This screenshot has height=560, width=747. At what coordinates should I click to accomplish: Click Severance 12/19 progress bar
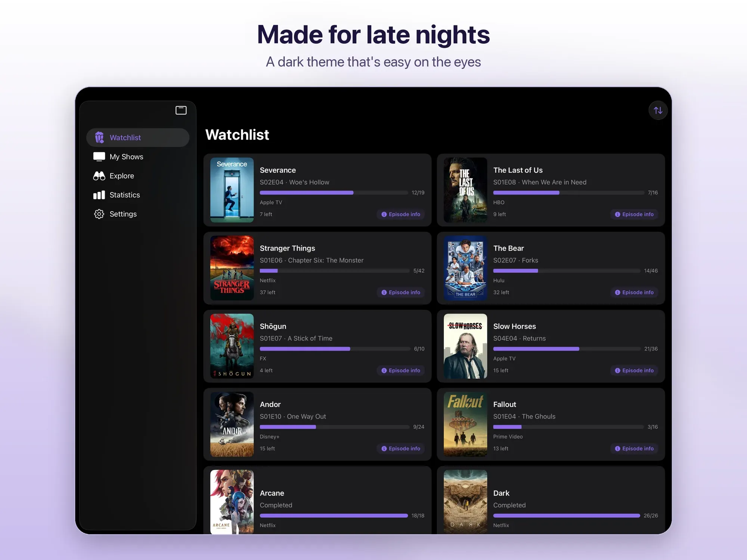(x=334, y=193)
